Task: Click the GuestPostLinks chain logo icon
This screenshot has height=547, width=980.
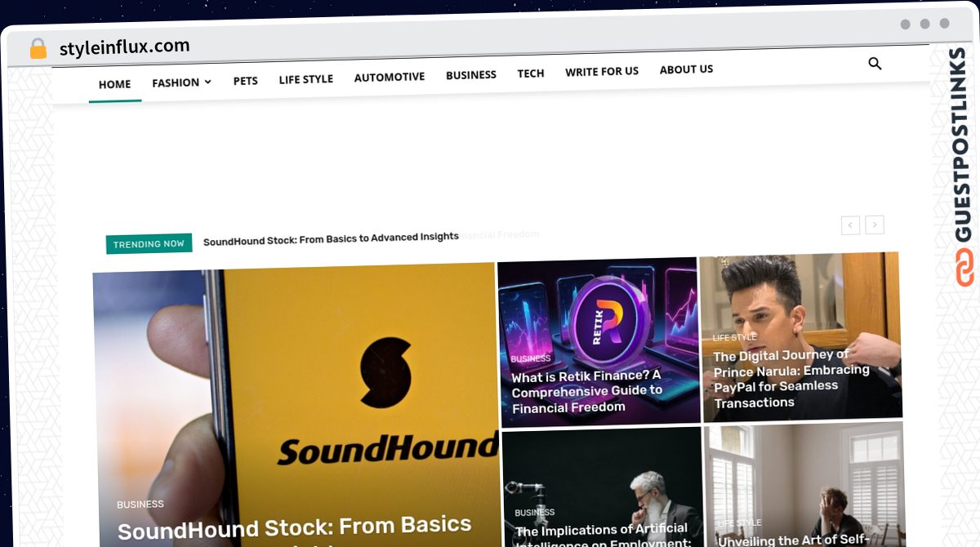Action: (x=965, y=268)
